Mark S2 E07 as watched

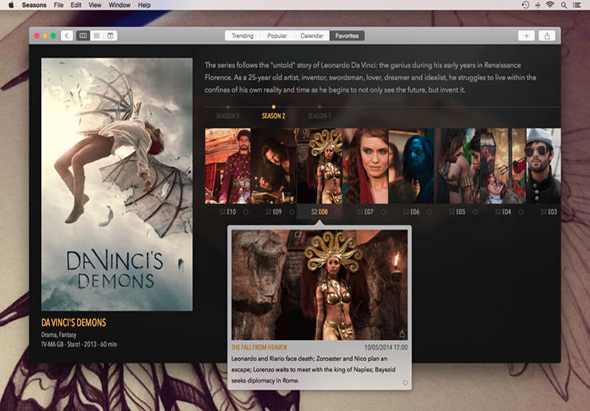coord(383,212)
